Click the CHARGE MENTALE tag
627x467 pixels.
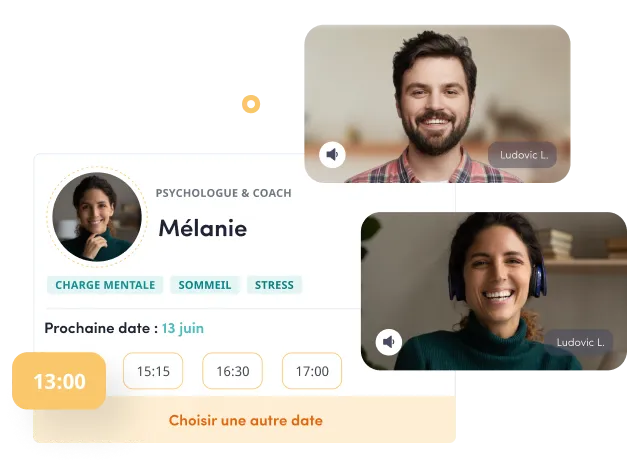click(105, 285)
